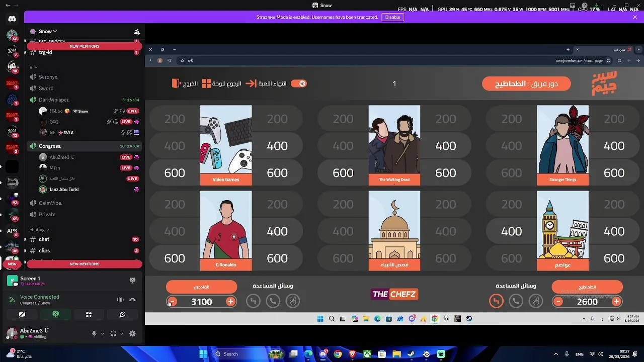Increase right team 2600 score with plus
This screenshot has width=644, height=362.
pyautogui.click(x=616, y=302)
